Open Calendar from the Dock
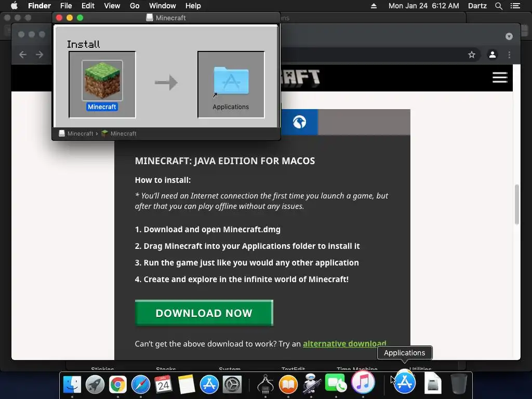The image size is (532, 399). click(x=164, y=384)
